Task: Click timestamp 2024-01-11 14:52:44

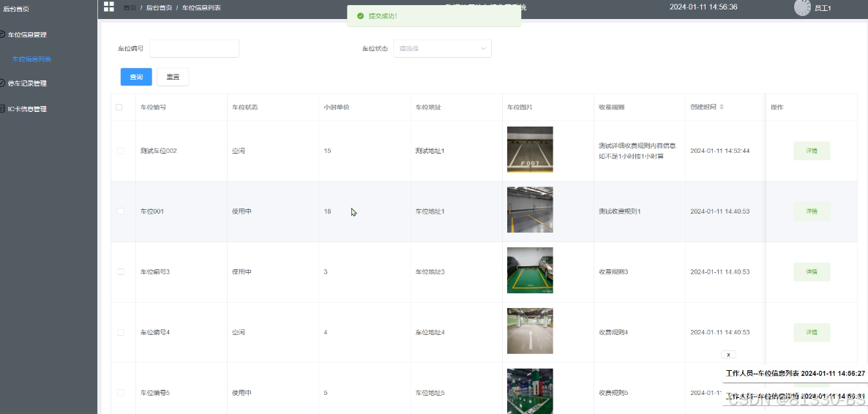Action: [x=719, y=151]
